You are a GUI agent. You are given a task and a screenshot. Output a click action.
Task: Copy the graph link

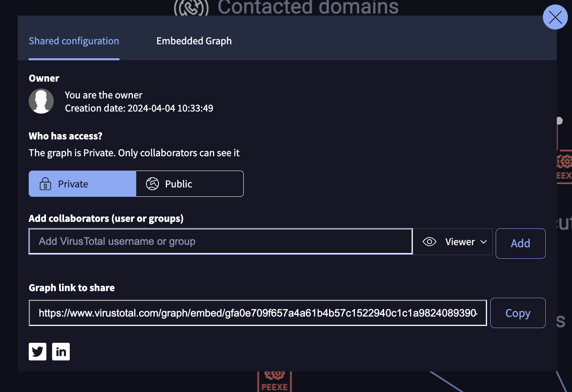518,313
